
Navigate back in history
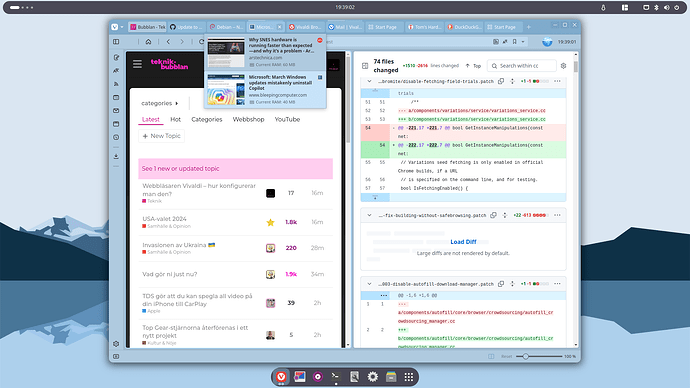coord(168,42)
